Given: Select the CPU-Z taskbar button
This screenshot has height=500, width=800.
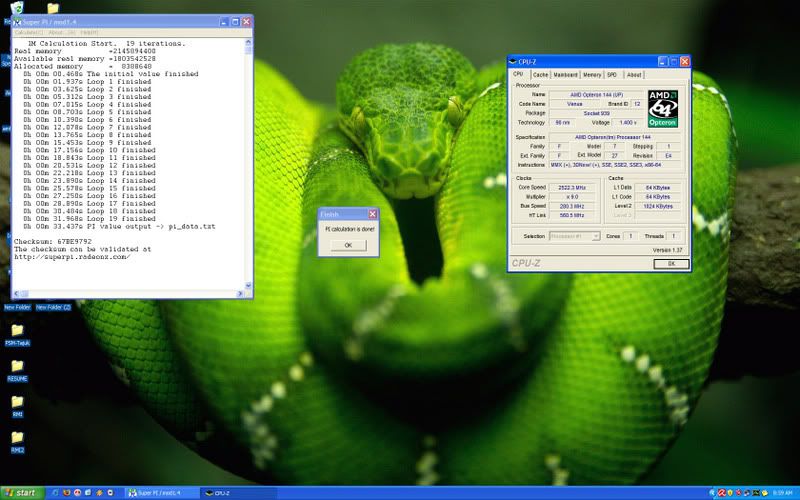Looking at the screenshot, I should tap(225, 493).
